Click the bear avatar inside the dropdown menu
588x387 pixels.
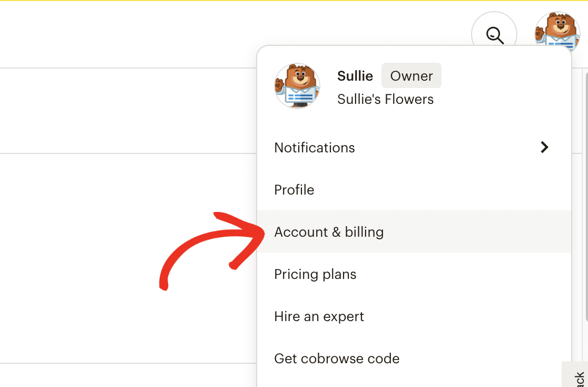pyautogui.click(x=297, y=86)
